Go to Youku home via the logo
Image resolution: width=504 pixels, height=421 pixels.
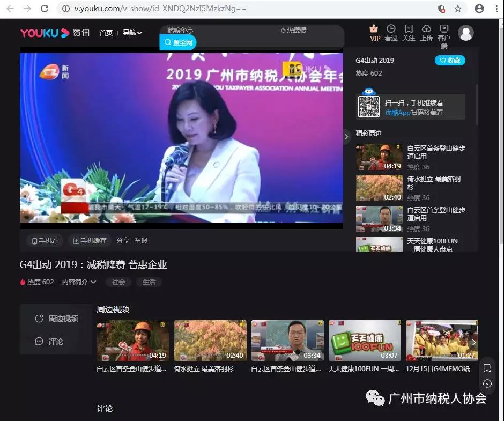tap(45, 33)
